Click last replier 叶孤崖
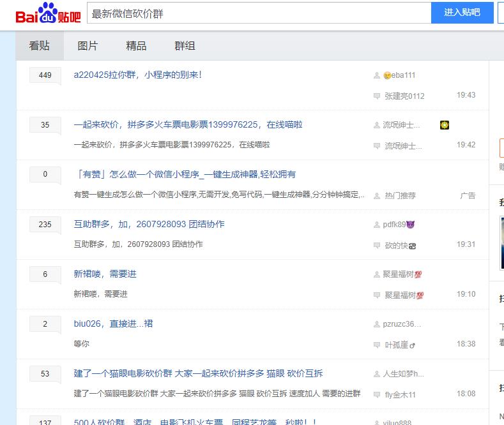The height and width of the screenshot is (425, 504). point(400,345)
